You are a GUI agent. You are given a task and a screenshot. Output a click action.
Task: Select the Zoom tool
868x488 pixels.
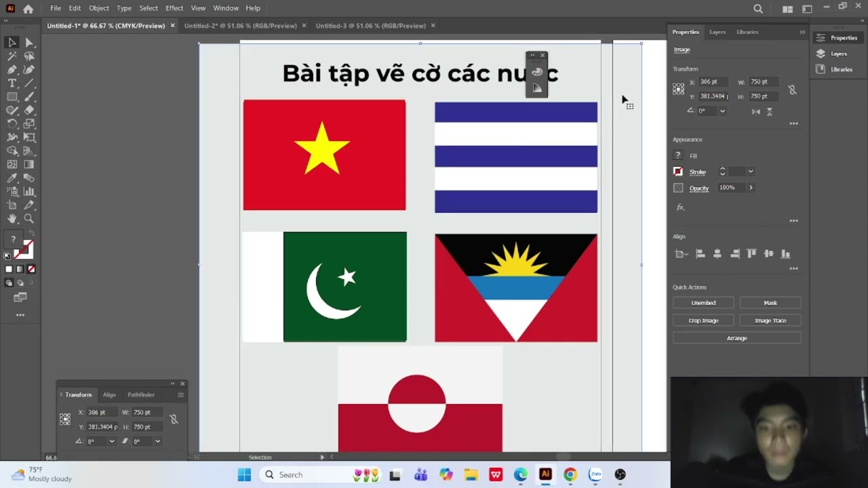click(x=29, y=219)
